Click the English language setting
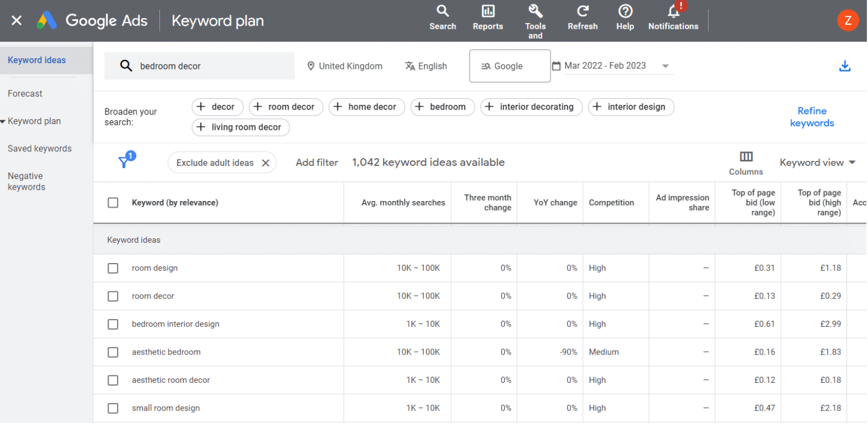Image resolution: width=868 pixels, height=424 pixels. (426, 66)
